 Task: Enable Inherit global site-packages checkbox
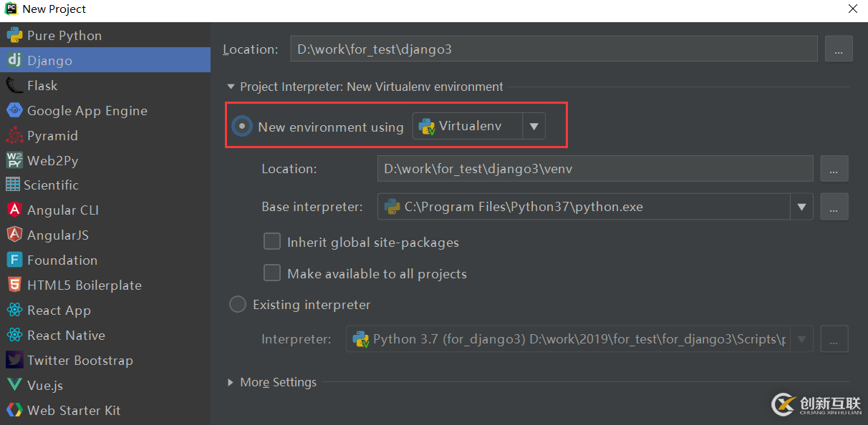tap(272, 242)
